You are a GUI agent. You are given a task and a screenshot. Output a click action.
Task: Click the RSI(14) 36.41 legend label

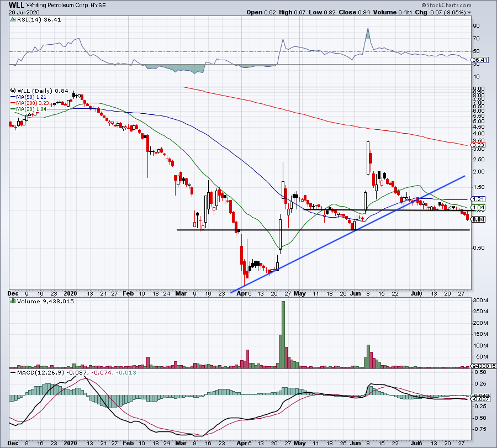click(39, 20)
